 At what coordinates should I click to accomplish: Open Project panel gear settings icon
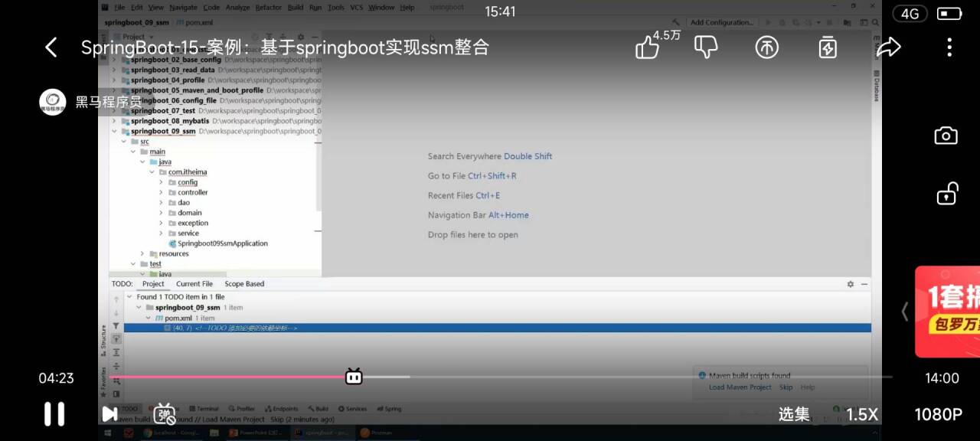(301, 37)
